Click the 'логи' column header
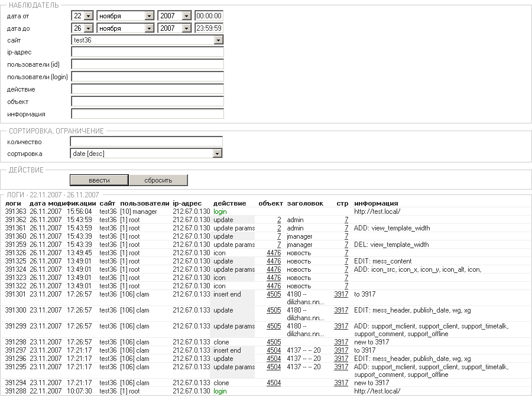The width and height of the screenshot is (532, 397). pyautogui.click(x=13, y=203)
